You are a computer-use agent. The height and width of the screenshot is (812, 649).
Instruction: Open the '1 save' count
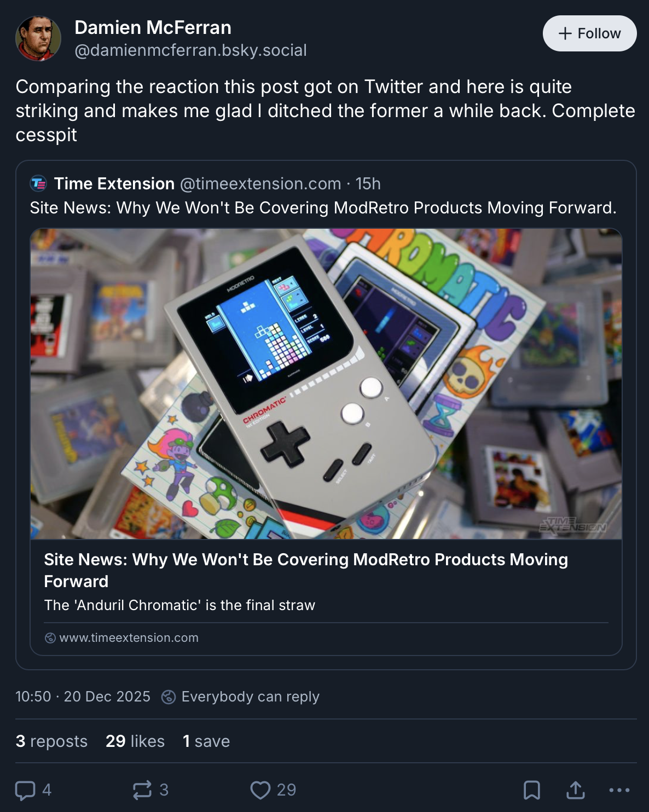coord(206,741)
